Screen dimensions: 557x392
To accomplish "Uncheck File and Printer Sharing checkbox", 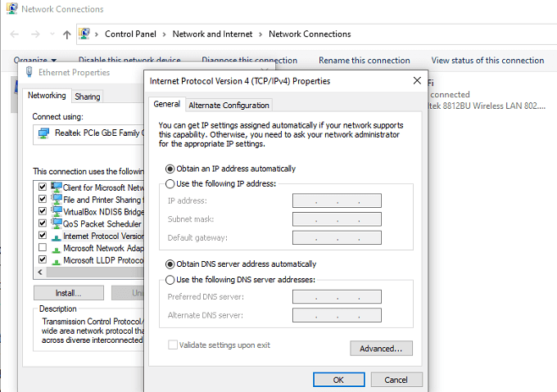I will [43, 200].
